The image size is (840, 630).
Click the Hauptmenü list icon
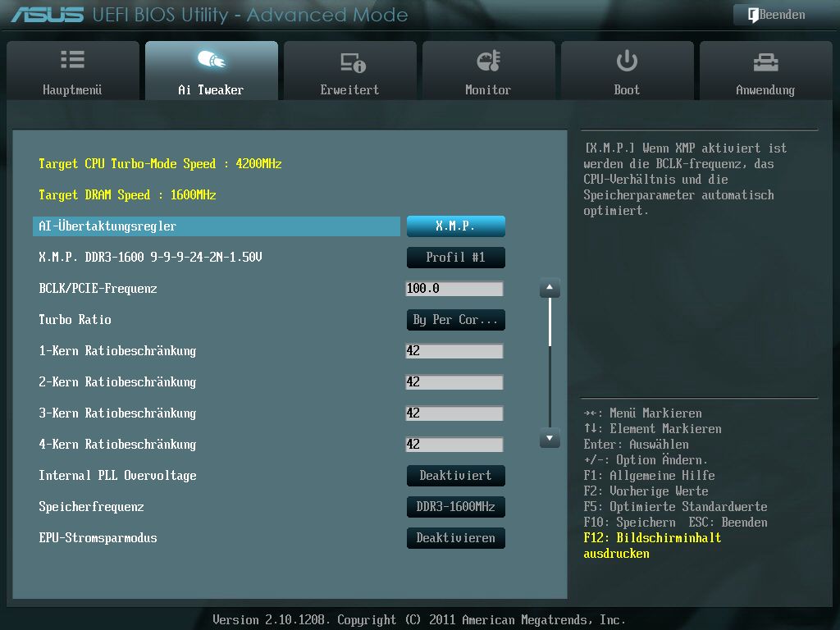pos(72,59)
